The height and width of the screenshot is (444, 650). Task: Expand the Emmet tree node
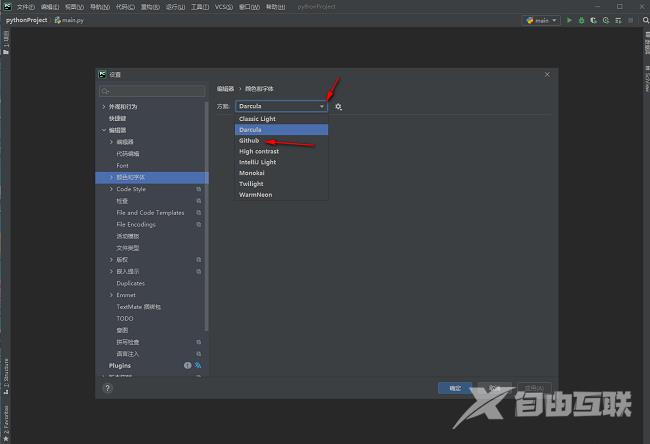coord(111,295)
